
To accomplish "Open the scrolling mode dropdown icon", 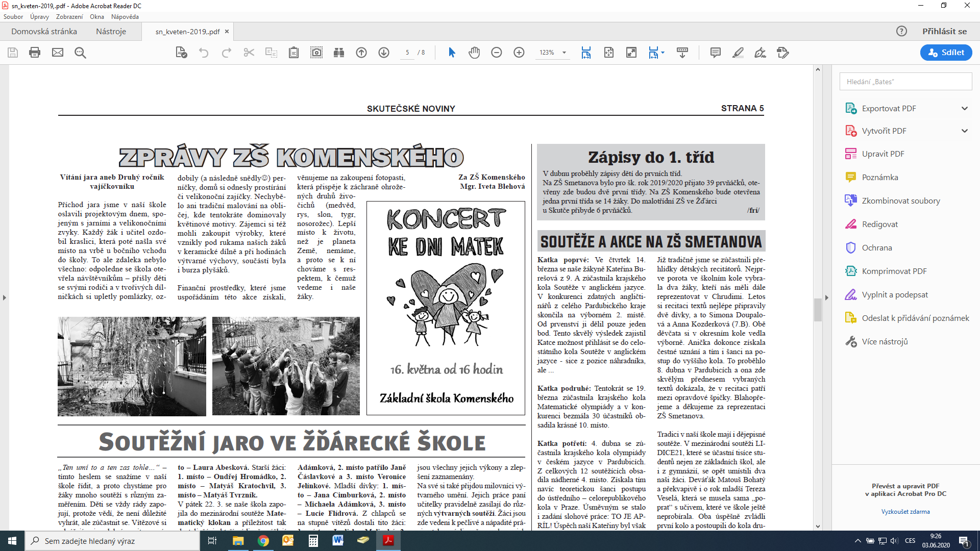I will (x=656, y=53).
